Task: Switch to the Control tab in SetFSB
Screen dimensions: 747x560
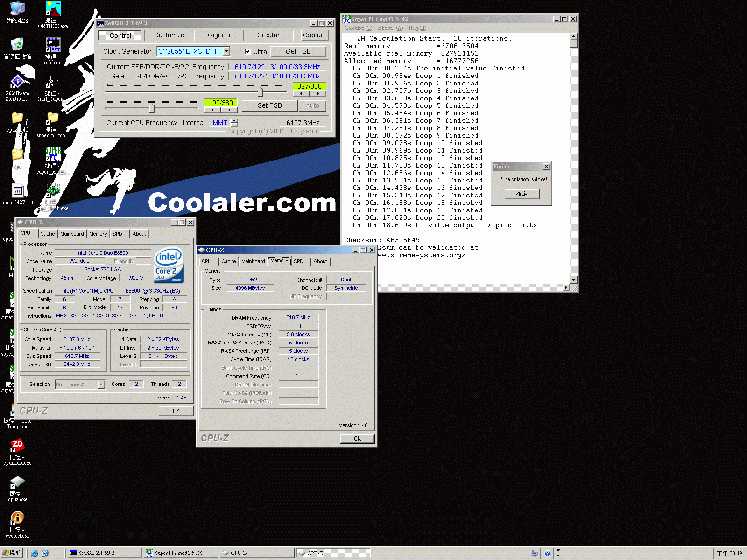Action: [120, 35]
